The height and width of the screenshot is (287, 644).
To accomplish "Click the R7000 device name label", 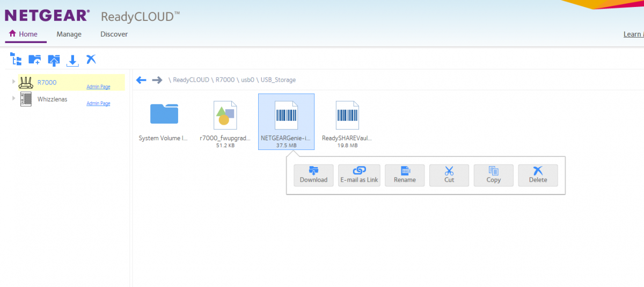I will 47,82.
